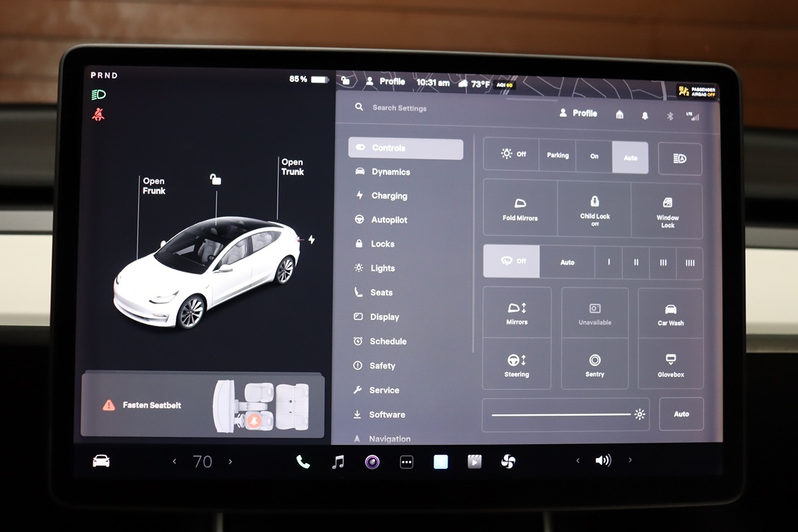Open the Profile dropdown in top bar

[385, 82]
